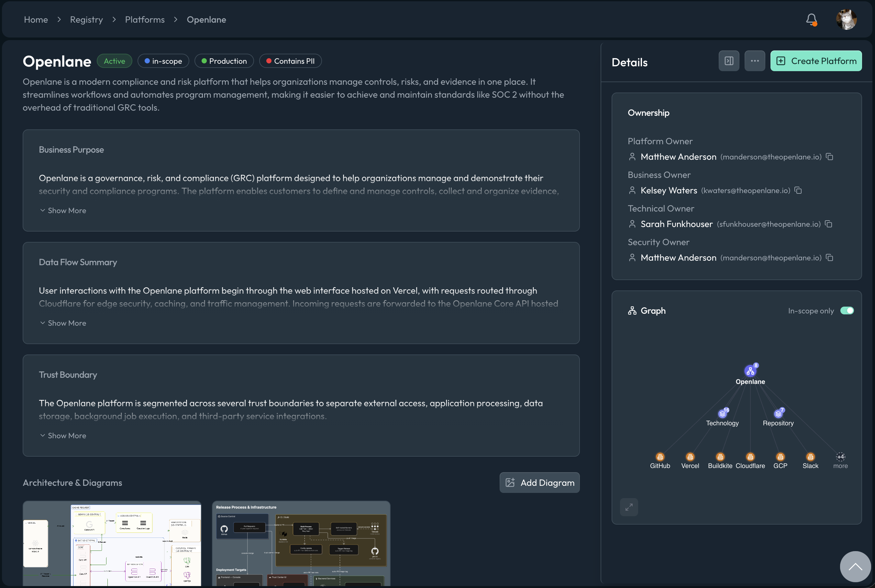
Task: Open the architecture data flow diagram thumbnail
Action: [112, 544]
